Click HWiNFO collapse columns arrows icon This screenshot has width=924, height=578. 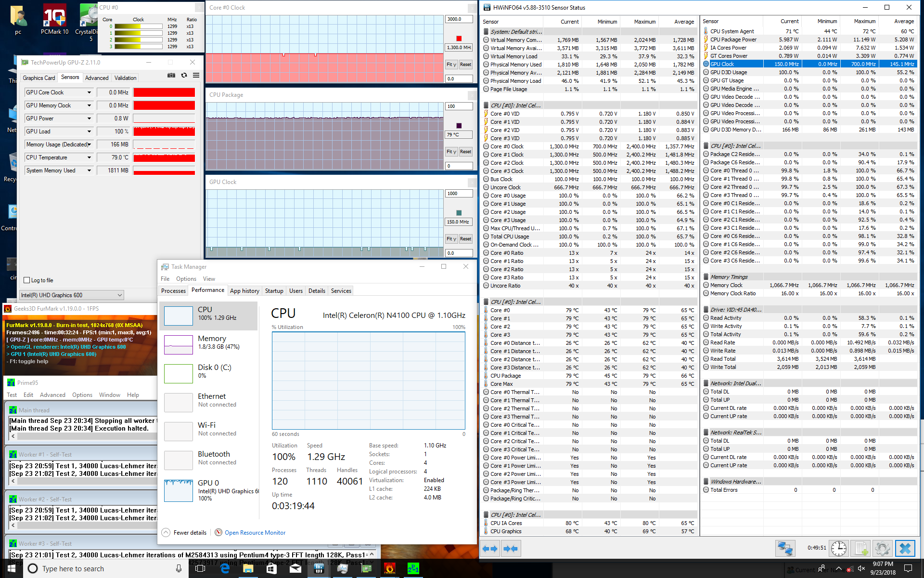[x=511, y=549]
